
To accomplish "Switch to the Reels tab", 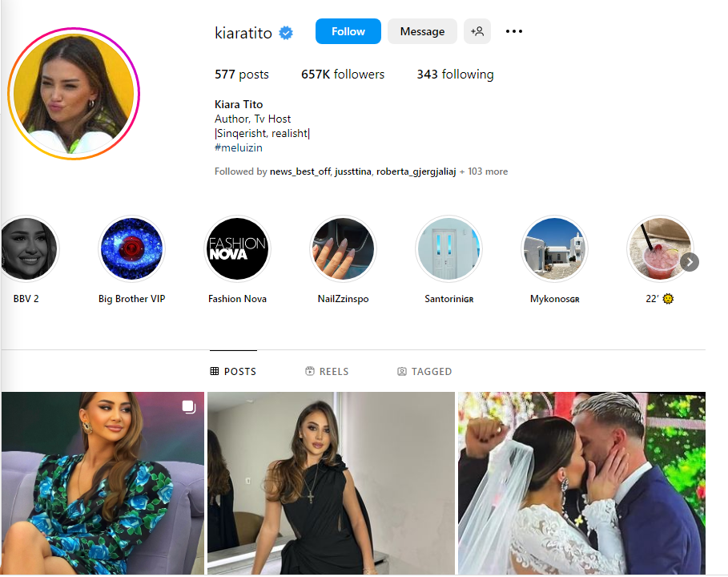I will (327, 371).
